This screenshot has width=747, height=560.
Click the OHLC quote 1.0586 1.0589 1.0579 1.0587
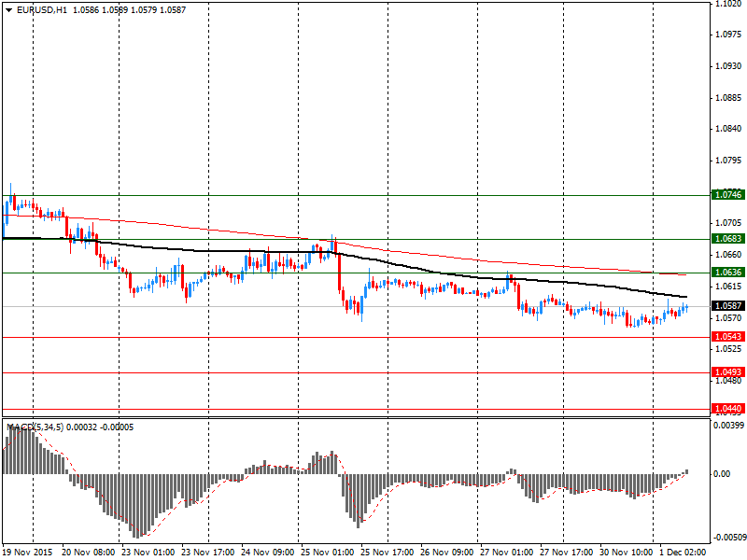pos(129,10)
